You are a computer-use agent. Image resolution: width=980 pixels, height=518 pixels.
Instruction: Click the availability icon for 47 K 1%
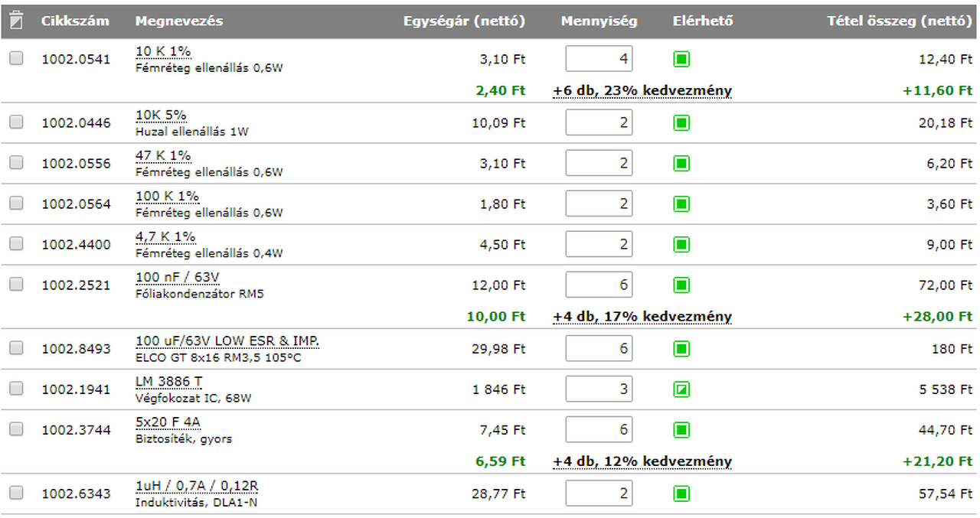click(681, 163)
